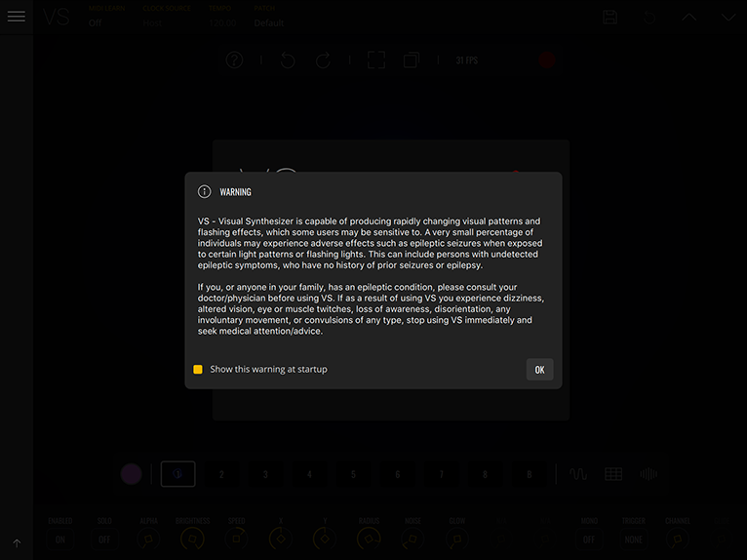Click the Y position knob
This screenshot has height=560, width=747.
(x=325, y=540)
